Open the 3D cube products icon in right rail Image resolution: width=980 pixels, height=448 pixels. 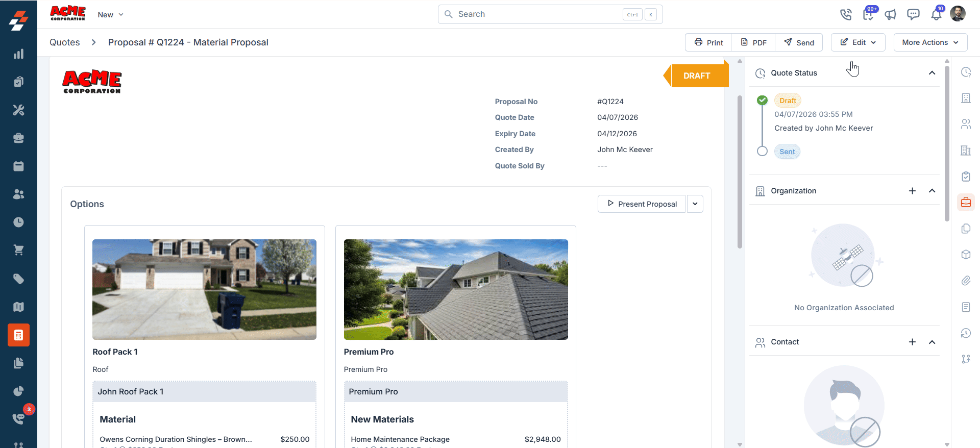coord(966,255)
